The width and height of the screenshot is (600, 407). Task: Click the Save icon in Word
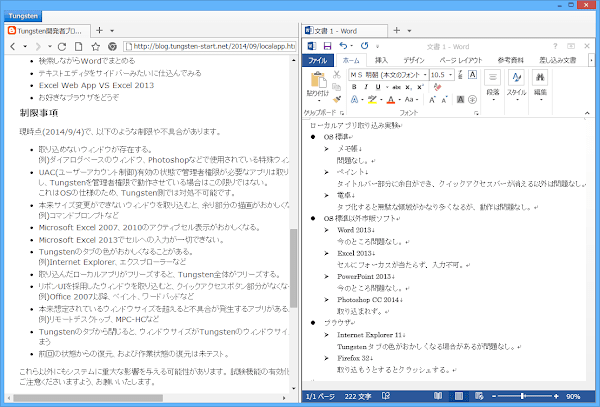(x=328, y=46)
